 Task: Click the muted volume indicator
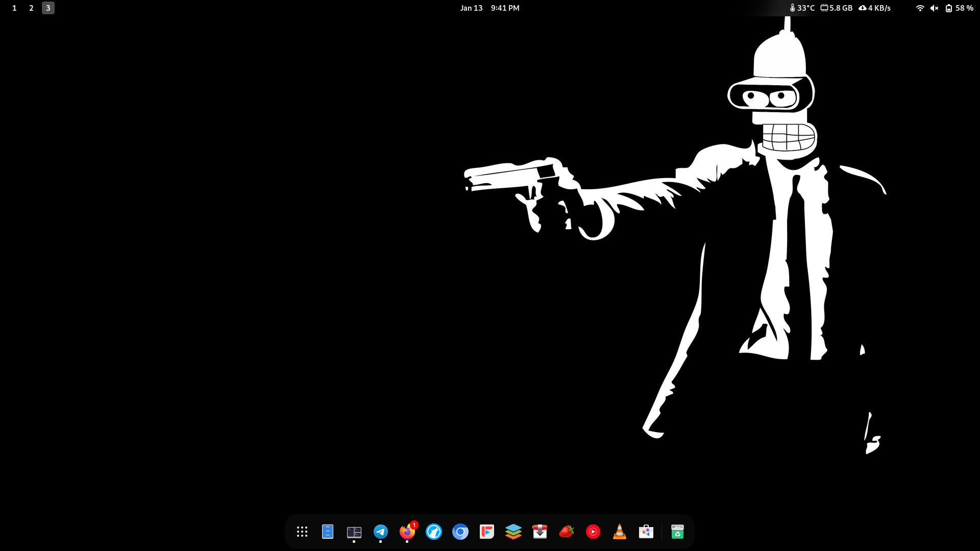tap(934, 8)
